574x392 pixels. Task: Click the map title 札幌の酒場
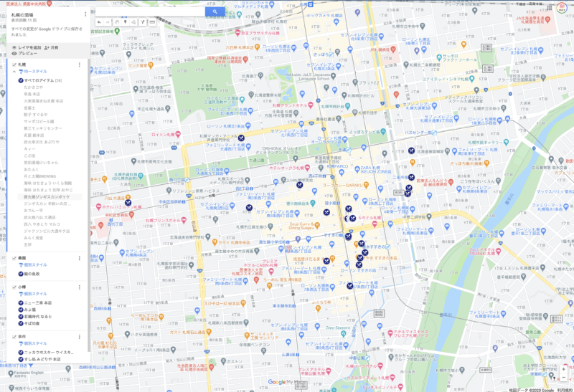pyautogui.click(x=22, y=15)
